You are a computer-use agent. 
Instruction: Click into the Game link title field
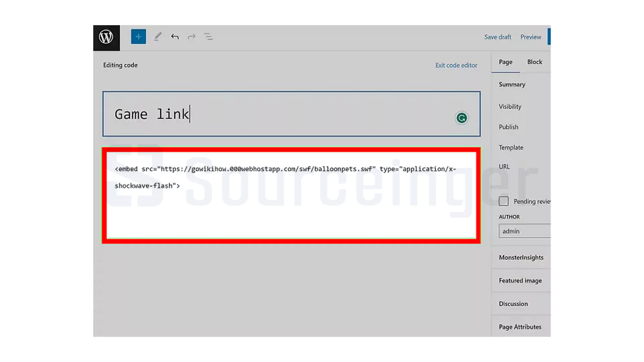click(x=291, y=114)
